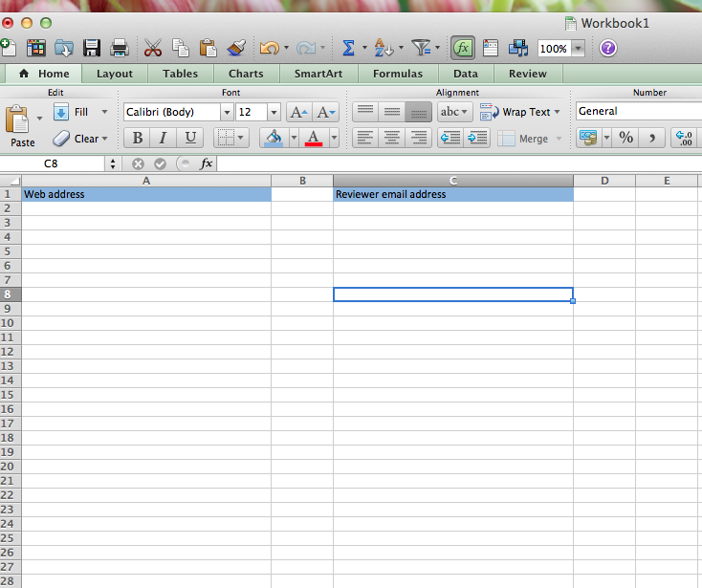Apply percent style with the % button
The height and width of the screenshot is (588, 702).
(x=625, y=139)
